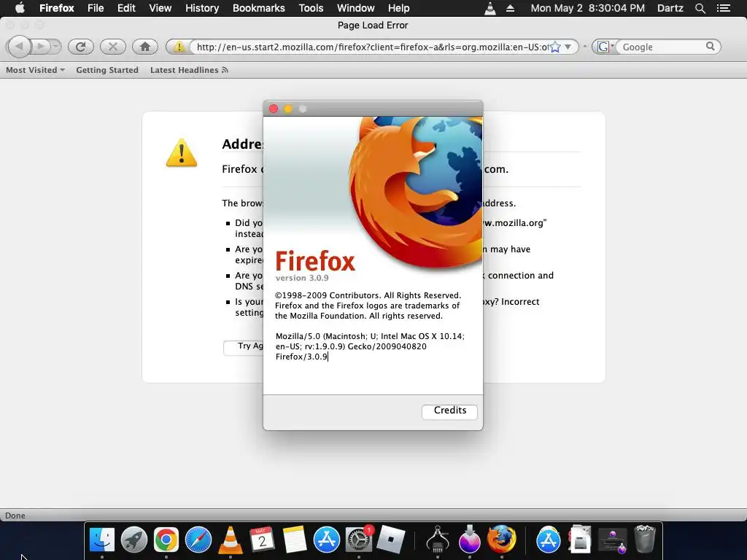Open the Dartz user menu
Image resolution: width=747 pixels, height=560 pixels.
pos(670,8)
